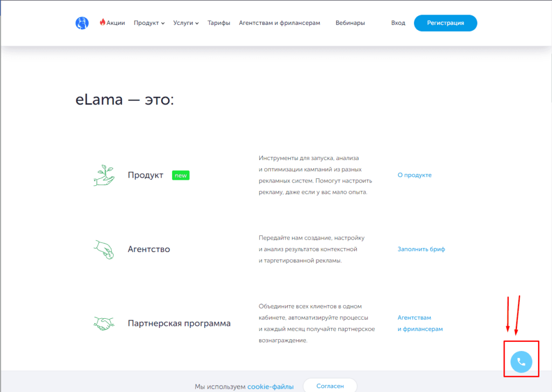Click the Мы используем cookie notice text
This screenshot has width=552, height=392.
pos(220,387)
